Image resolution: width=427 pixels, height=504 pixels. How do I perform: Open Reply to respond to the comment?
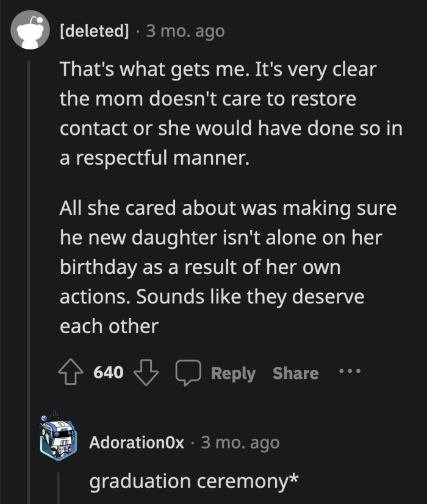(234, 373)
